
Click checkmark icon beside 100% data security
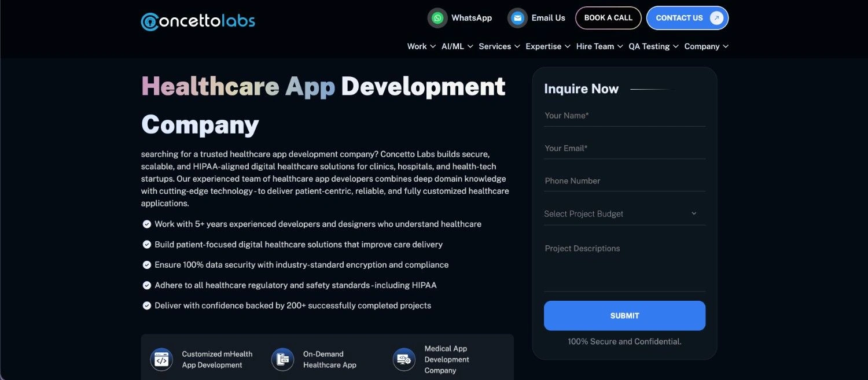tap(147, 264)
